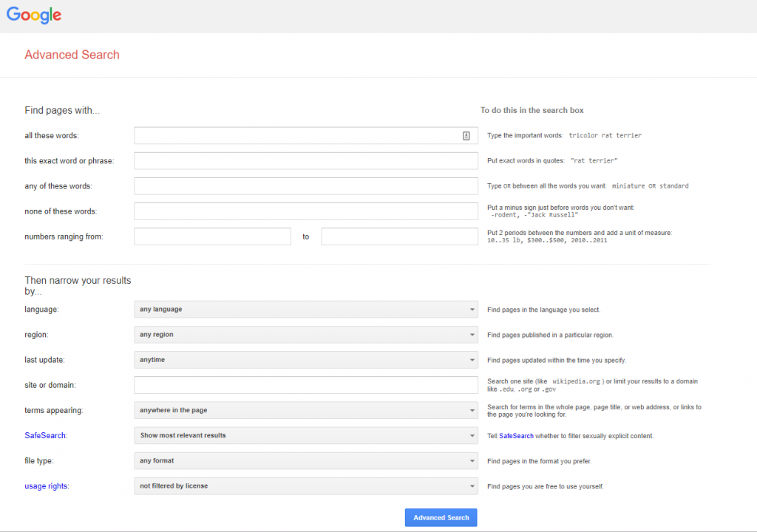Open the SafeSearch label link
Viewport: 757px width, 532px height.
(x=45, y=435)
